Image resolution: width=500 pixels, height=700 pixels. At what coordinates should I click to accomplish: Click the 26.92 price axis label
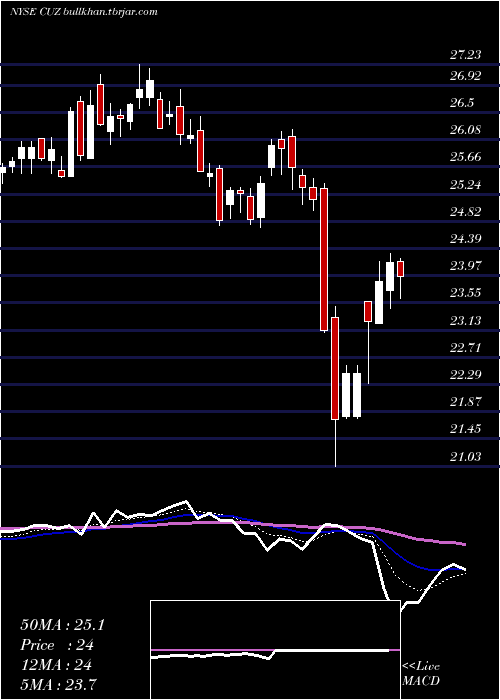(466, 75)
